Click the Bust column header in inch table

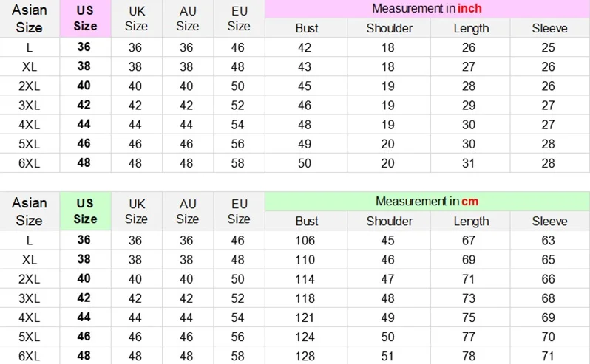pos(307,28)
